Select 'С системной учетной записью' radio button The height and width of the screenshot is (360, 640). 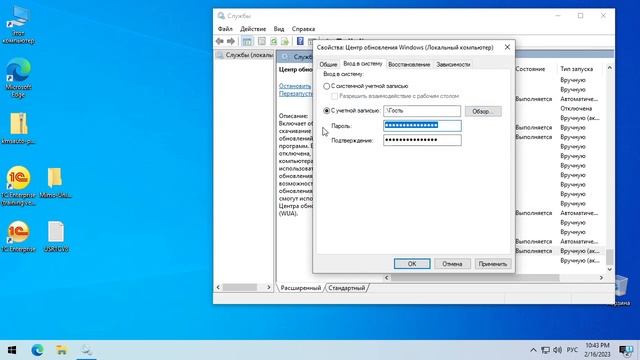(x=327, y=86)
